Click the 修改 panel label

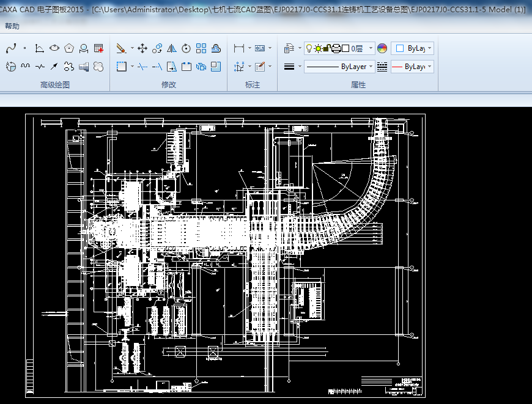pyautogui.click(x=169, y=85)
